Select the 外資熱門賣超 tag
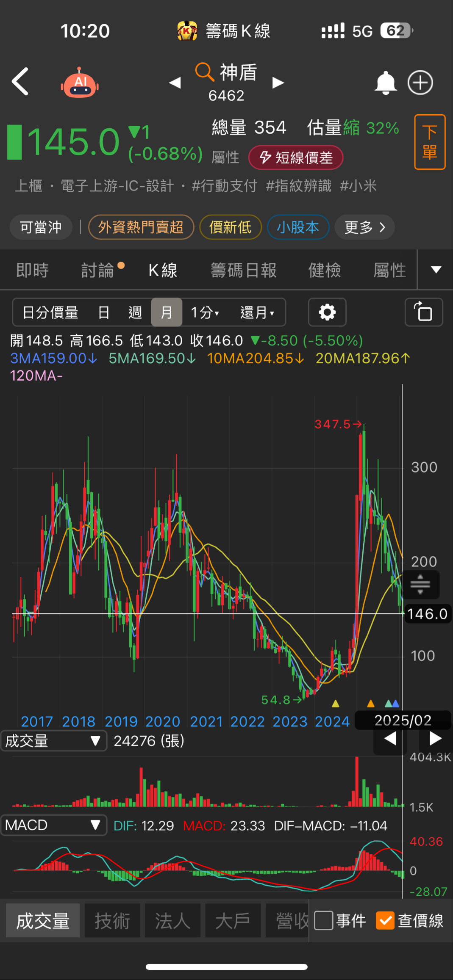 pyautogui.click(x=141, y=227)
